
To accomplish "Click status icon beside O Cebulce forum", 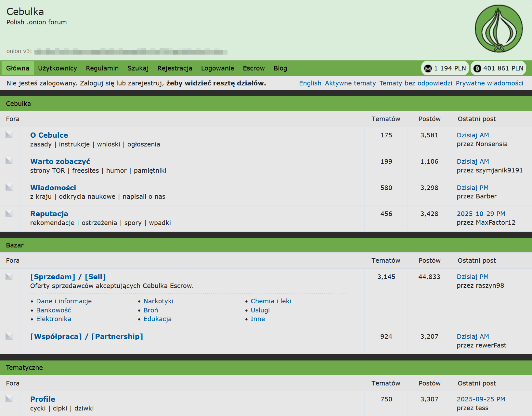I will point(9,135).
